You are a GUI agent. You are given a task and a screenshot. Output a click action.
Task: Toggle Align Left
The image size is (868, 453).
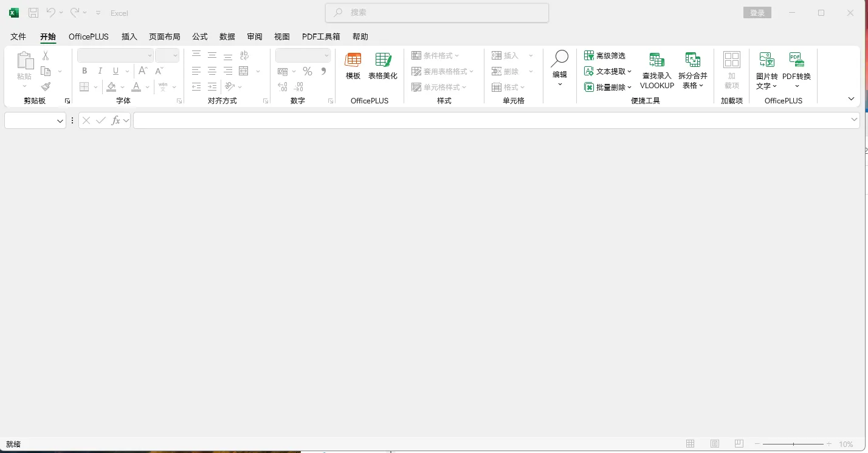pyautogui.click(x=196, y=71)
